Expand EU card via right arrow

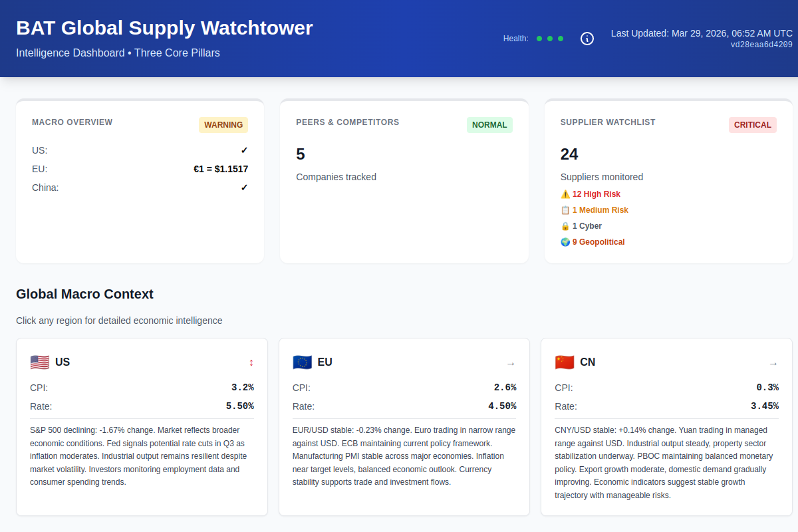[511, 364]
